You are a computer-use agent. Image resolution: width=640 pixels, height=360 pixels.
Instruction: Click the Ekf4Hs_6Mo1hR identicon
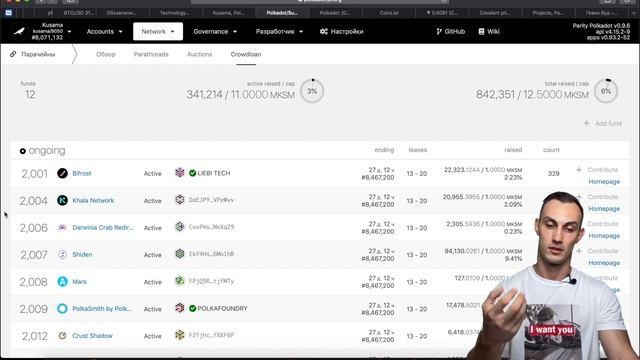[x=180, y=254]
